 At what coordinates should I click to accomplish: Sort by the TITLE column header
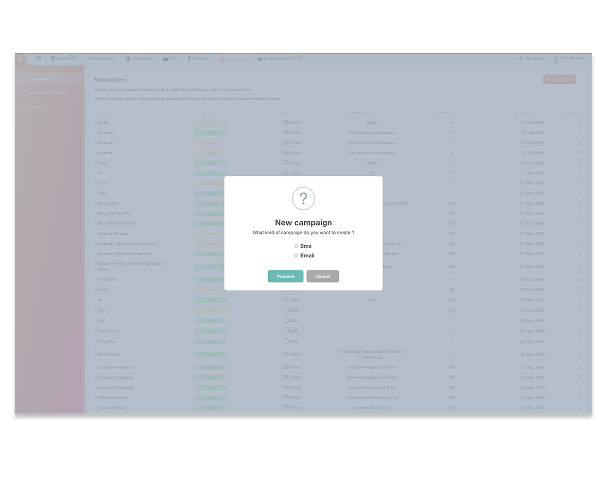click(x=103, y=113)
